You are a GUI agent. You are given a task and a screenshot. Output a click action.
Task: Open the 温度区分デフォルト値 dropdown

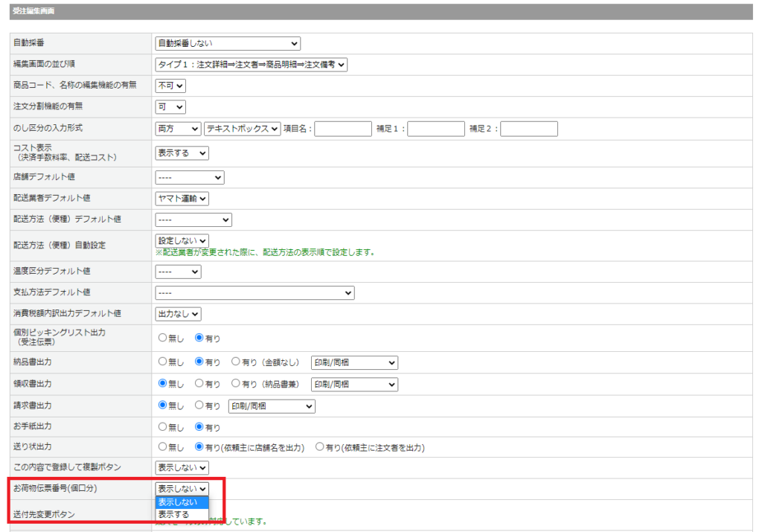(x=178, y=272)
